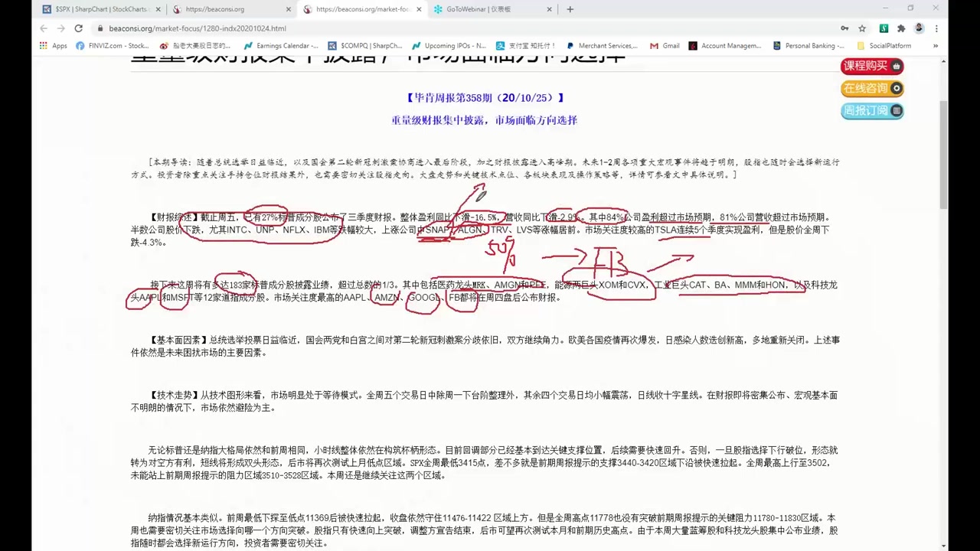Close the active market-focus tab

coord(419,9)
